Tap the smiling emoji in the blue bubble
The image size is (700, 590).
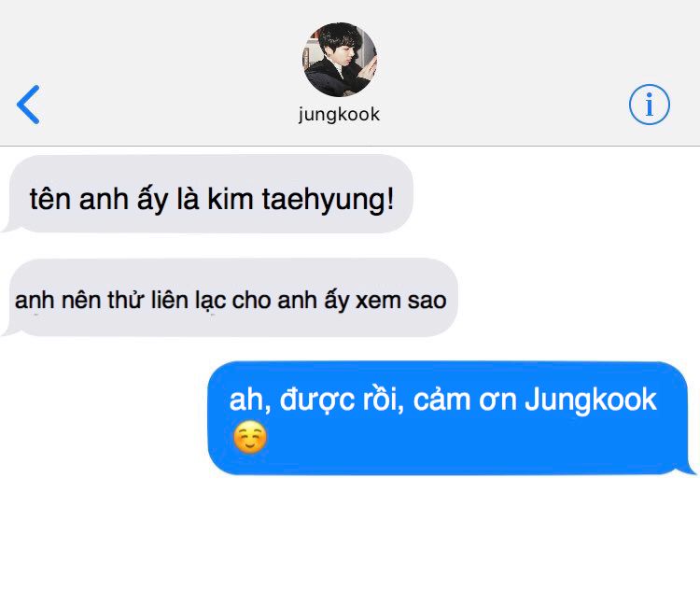coord(250,438)
